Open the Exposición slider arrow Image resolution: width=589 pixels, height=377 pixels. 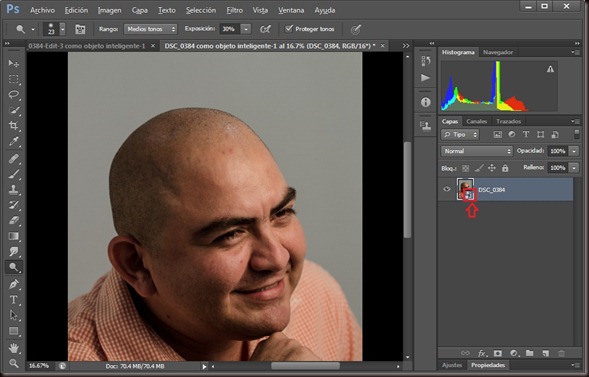pos(246,29)
